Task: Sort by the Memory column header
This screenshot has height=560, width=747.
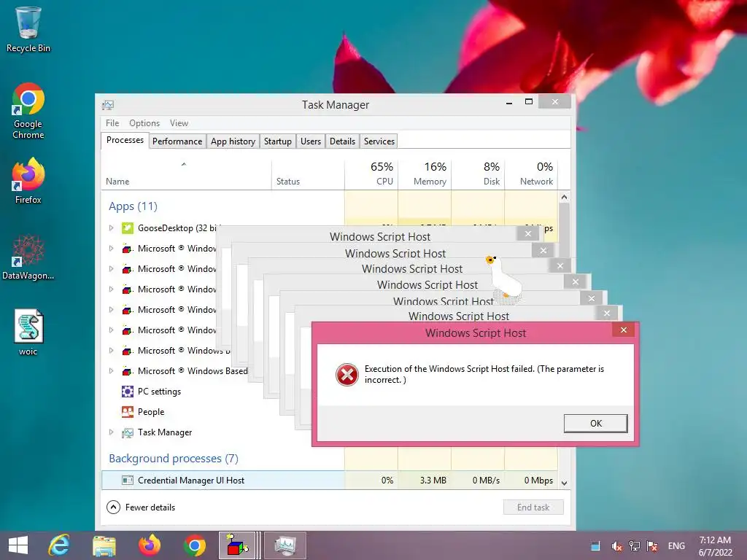Action: click(x=425, y=174)
